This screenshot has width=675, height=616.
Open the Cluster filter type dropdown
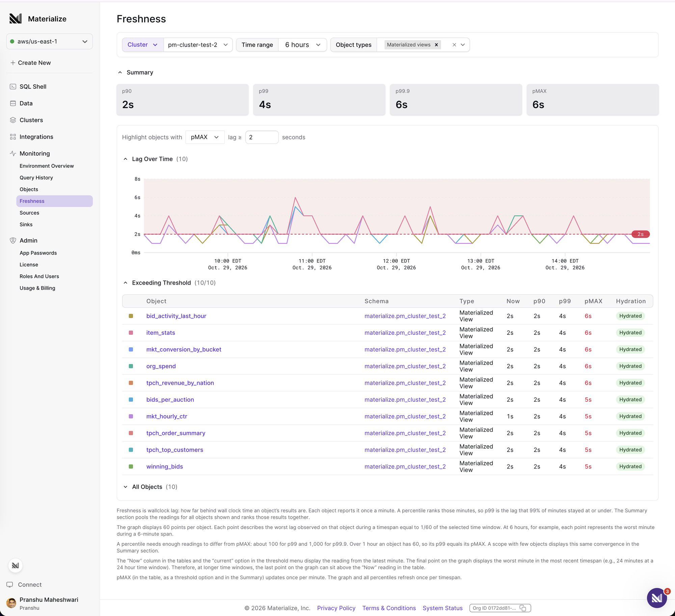click(142, 45)
